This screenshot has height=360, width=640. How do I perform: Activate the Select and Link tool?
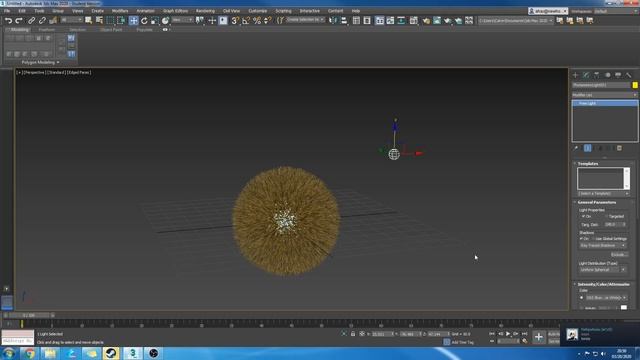pos(31,20)
